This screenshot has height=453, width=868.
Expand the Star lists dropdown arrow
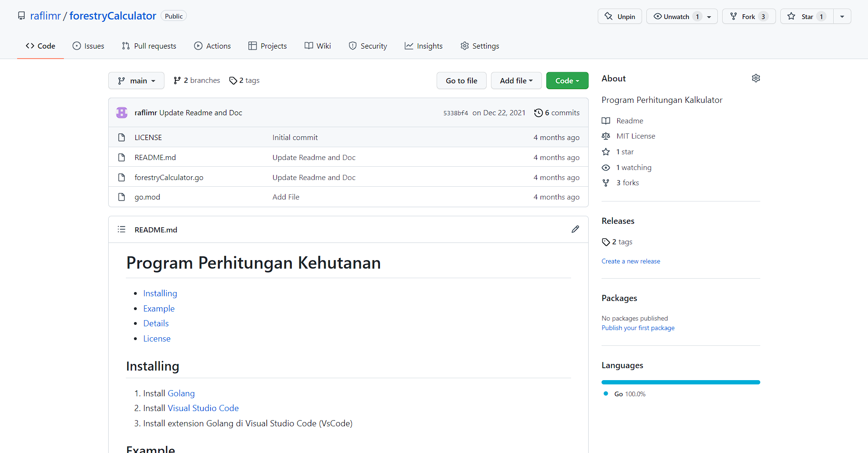click(x=842, y=16)
